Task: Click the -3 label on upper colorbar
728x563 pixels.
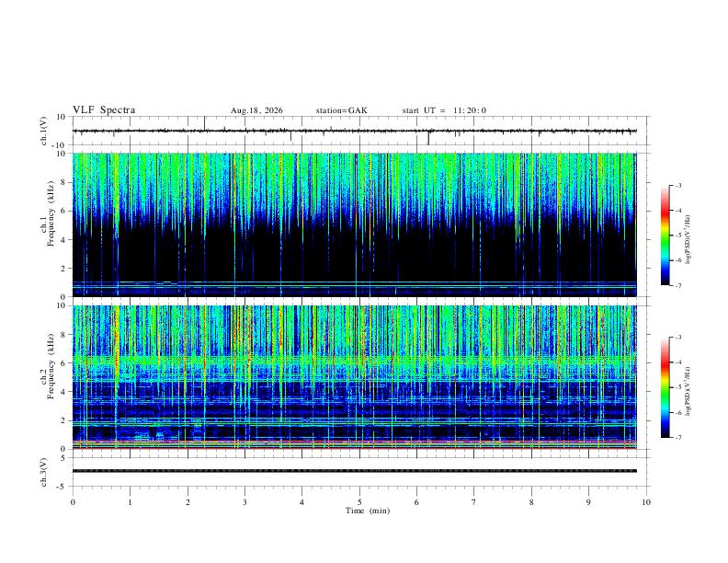Action: 677,185
